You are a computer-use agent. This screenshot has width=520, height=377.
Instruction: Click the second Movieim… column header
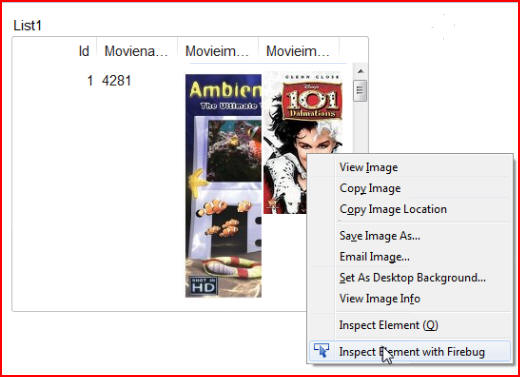[x=298, y=51]
